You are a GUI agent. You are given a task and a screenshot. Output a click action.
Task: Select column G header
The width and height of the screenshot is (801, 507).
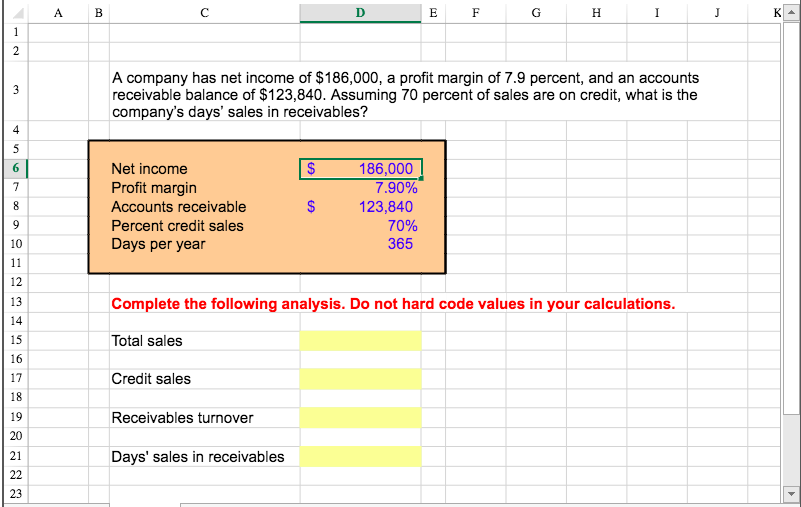[x=536, y=13]
